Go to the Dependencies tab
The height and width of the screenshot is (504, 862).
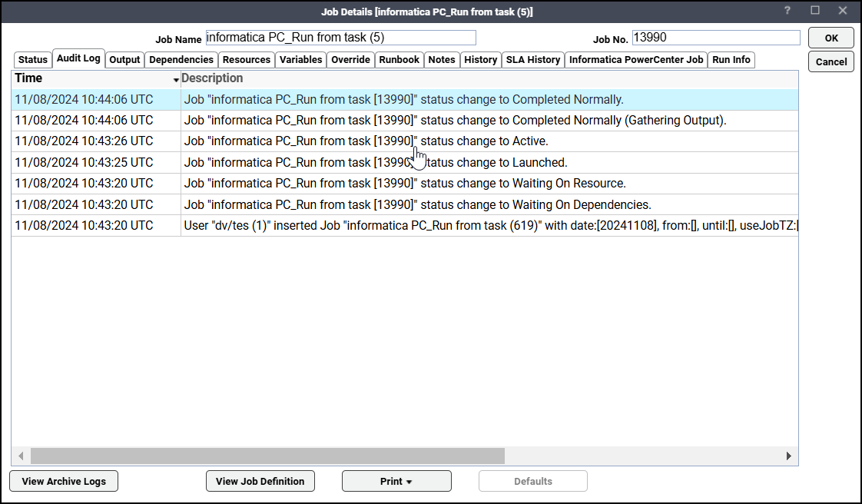tap(181, 60)
